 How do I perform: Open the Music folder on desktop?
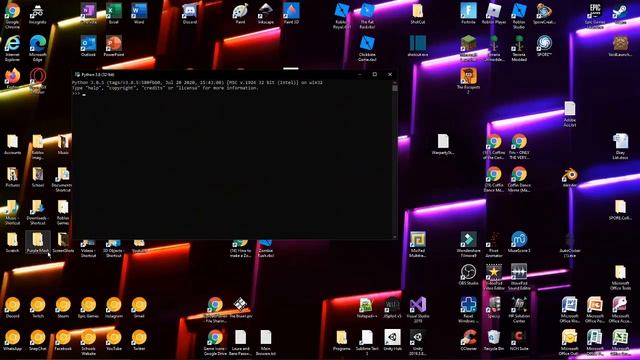(63, 144)
